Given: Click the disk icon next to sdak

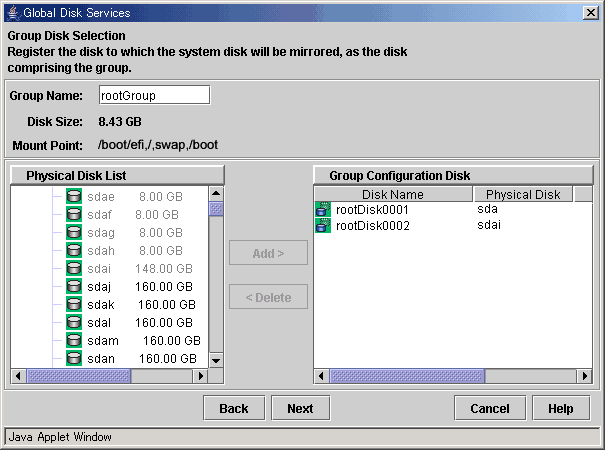Looking at the screenshot, I should click(74, 304).
